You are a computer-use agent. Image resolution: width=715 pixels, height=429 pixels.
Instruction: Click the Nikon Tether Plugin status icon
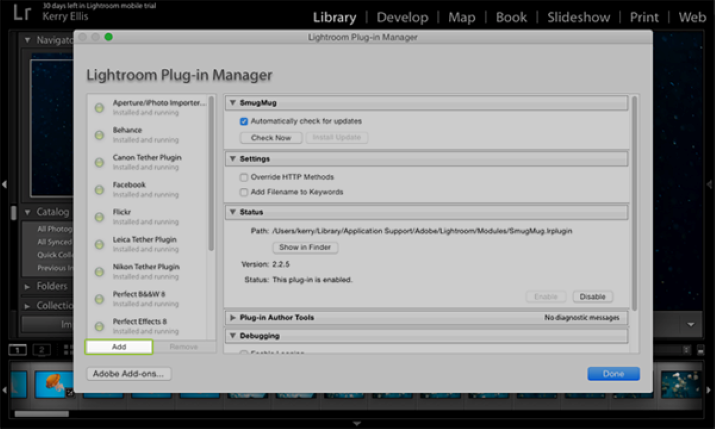[99, 272]
